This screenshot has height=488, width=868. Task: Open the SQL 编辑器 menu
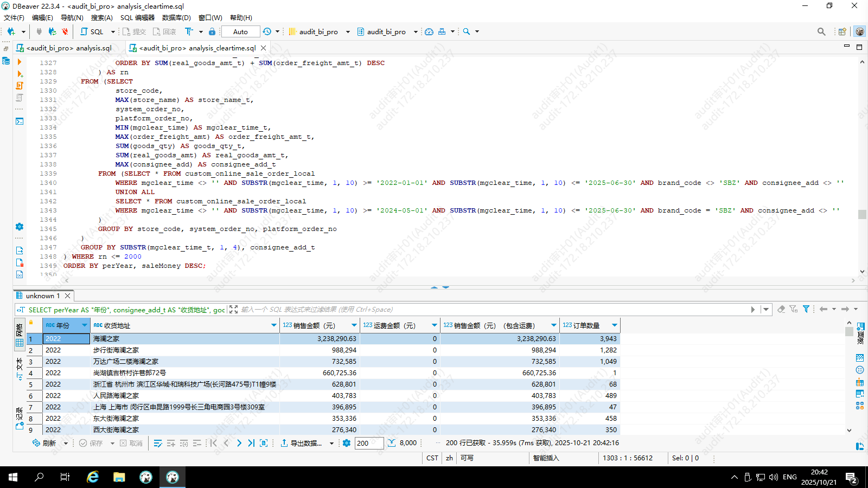coord(137,17)
